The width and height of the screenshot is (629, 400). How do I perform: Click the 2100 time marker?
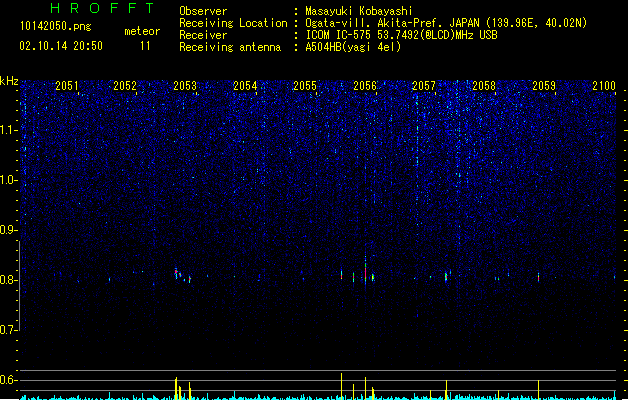[x=604, y=86]
